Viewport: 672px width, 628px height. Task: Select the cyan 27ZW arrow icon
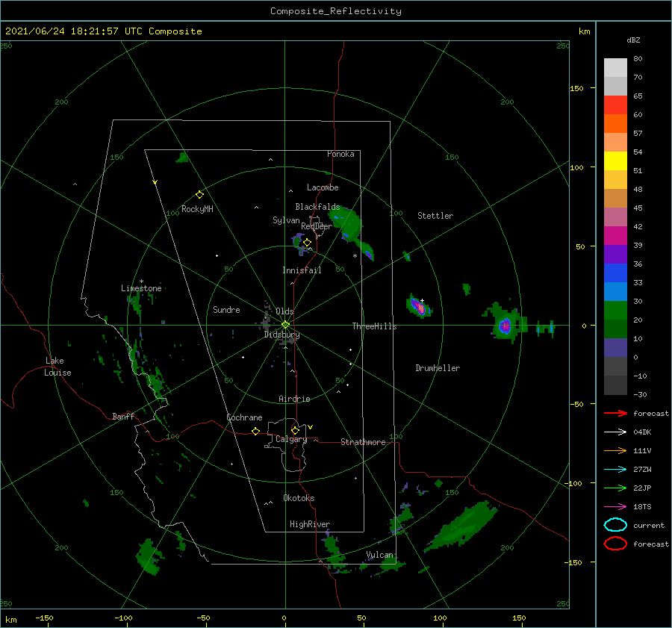[615, 470]
